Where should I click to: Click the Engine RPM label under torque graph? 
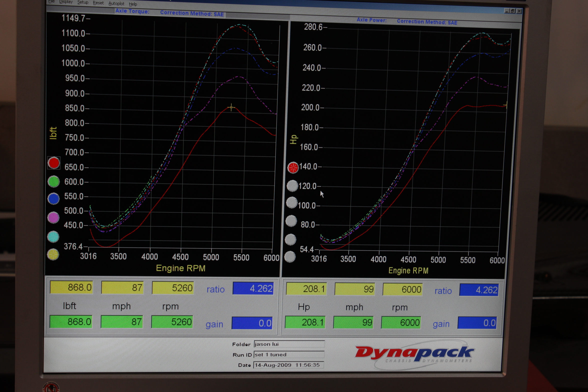pyautogui.click(x=181, y=268)
